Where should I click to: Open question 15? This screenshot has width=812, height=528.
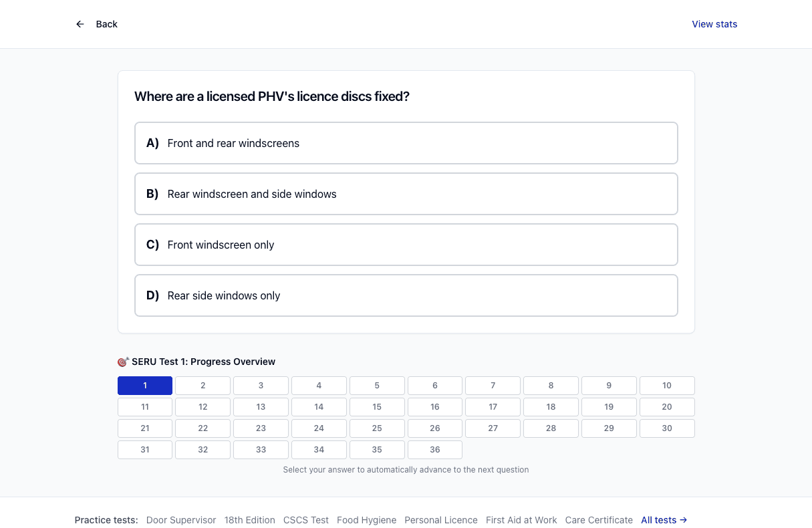pos(377,407)
